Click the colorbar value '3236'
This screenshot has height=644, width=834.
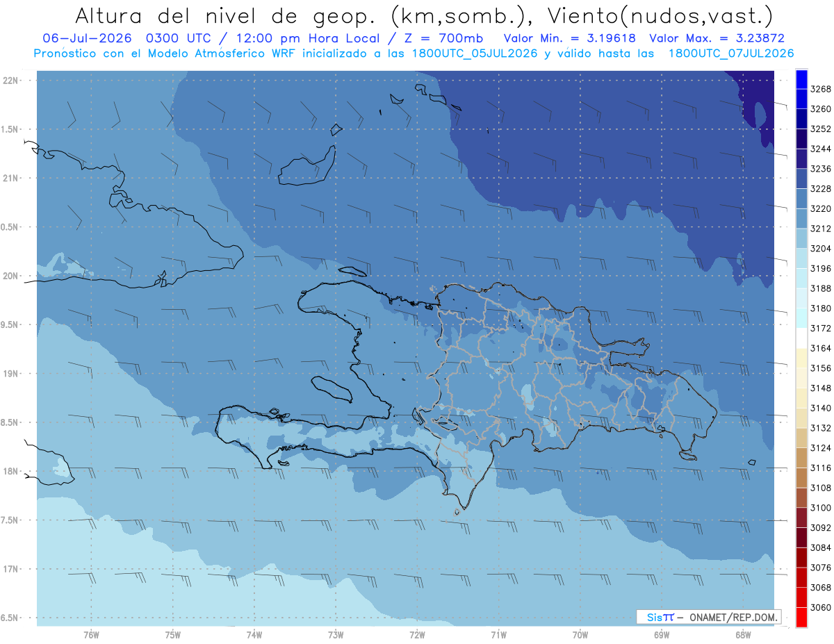[821, 169]
